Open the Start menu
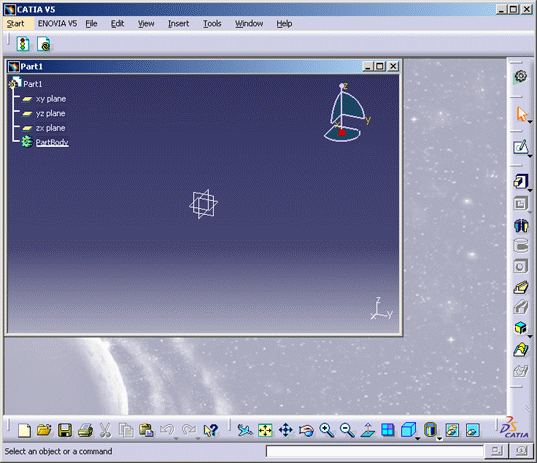The height and width of the screenshot is (463, 537). (x=15, y=24)
